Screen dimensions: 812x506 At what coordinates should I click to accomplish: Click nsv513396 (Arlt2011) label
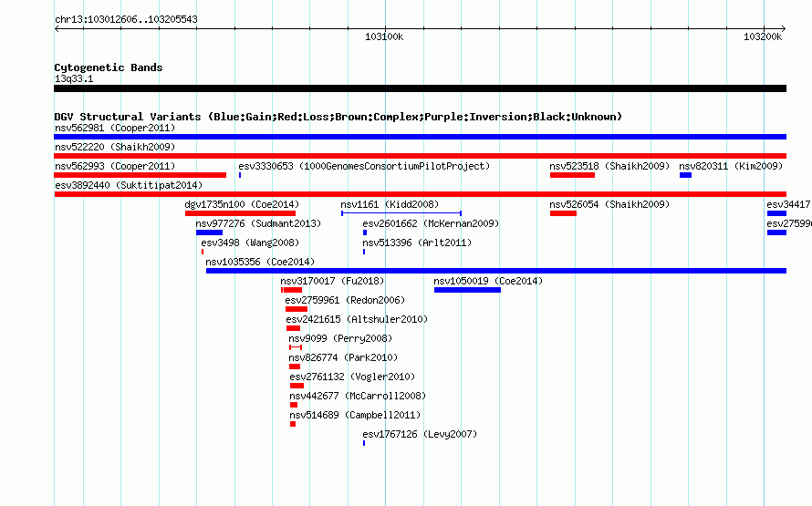point(417,243)
